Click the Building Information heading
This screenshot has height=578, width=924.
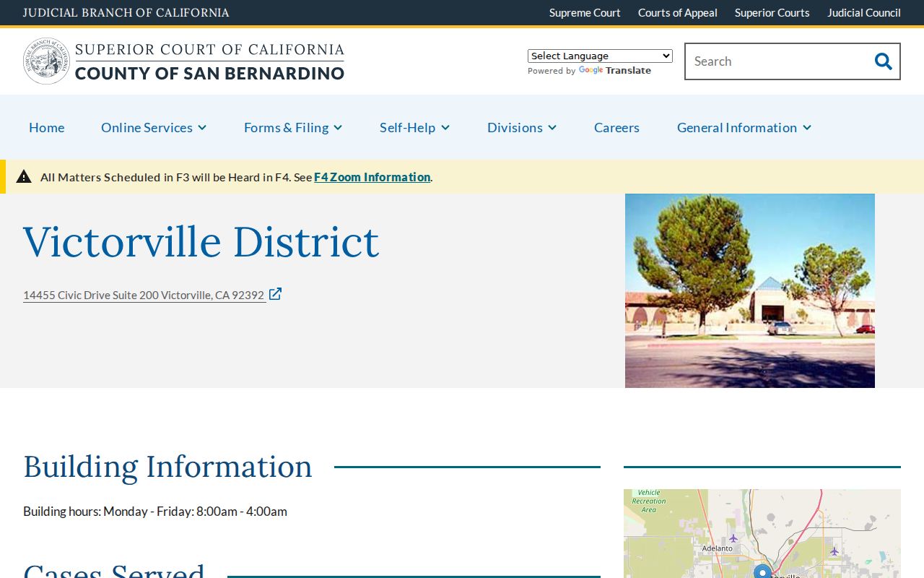pos(167,467)
